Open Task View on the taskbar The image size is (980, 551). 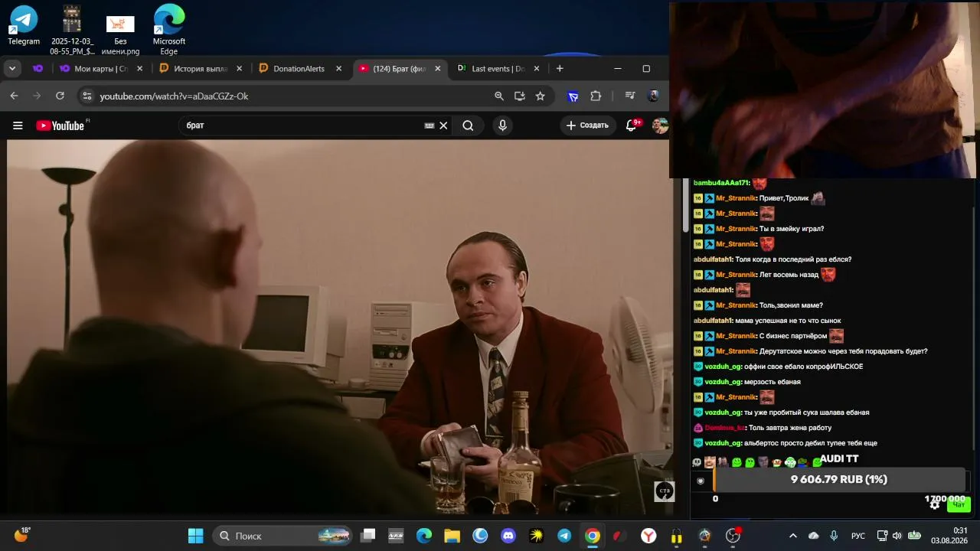[368, 536]
